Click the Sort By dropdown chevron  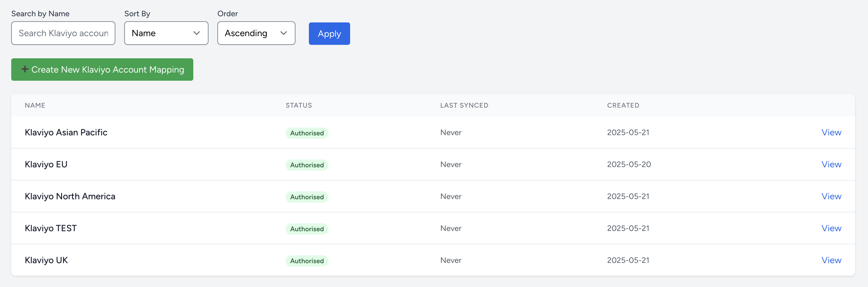click(197, 33)
